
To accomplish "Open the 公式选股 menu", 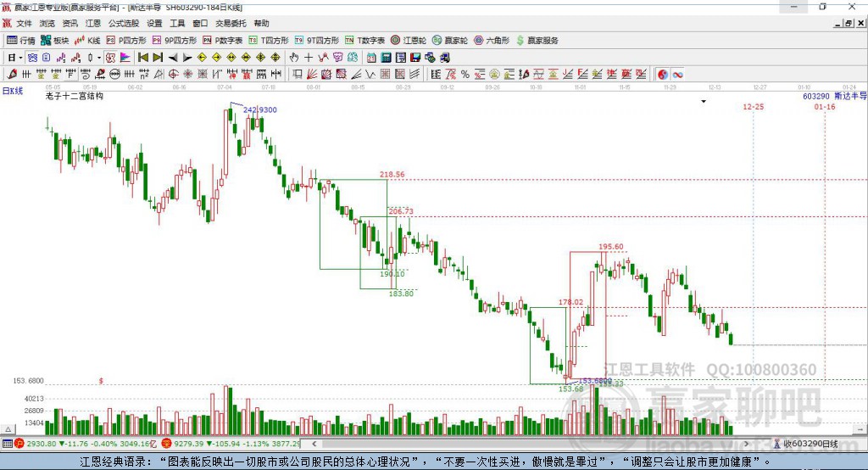I will [124, 23].
